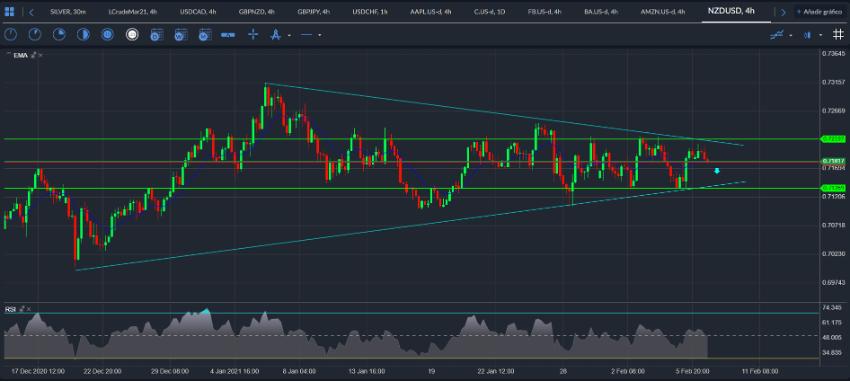Select the highlighted 4h timeframe icon
Screen dimensions: 850x382
(x=132, y=35)
